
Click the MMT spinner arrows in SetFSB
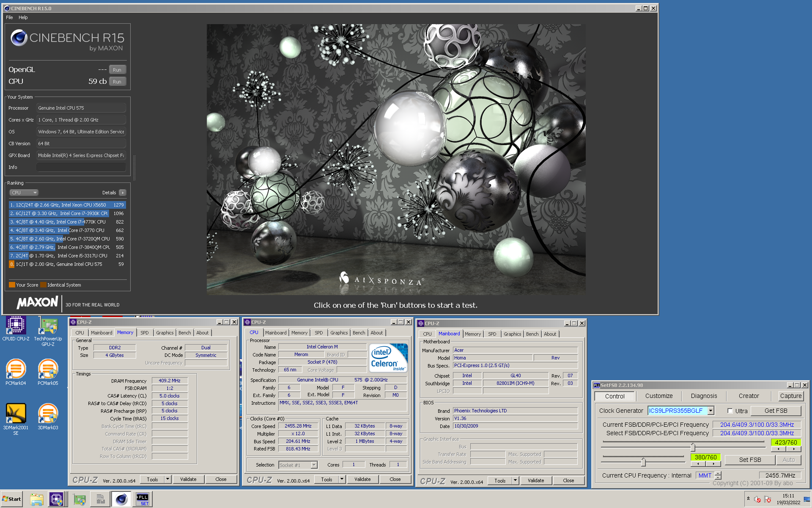point(718,475)
